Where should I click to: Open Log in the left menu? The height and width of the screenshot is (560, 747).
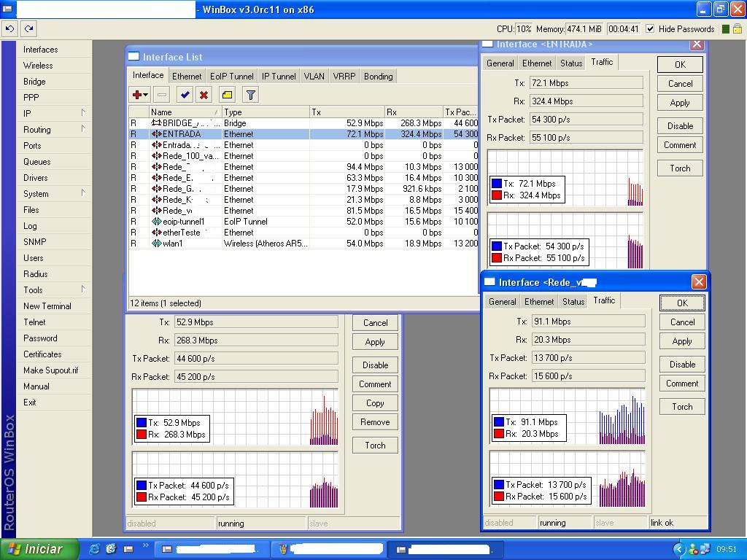click(x=30, y=226)
